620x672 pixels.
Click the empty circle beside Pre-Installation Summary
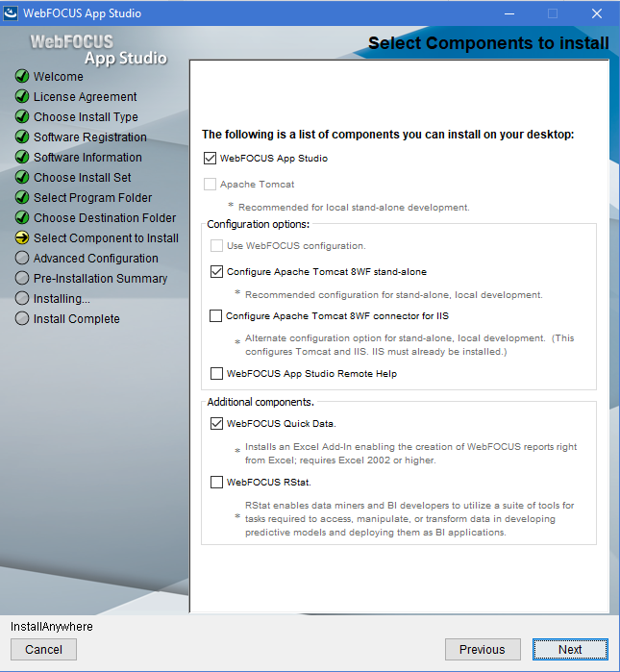22,278
